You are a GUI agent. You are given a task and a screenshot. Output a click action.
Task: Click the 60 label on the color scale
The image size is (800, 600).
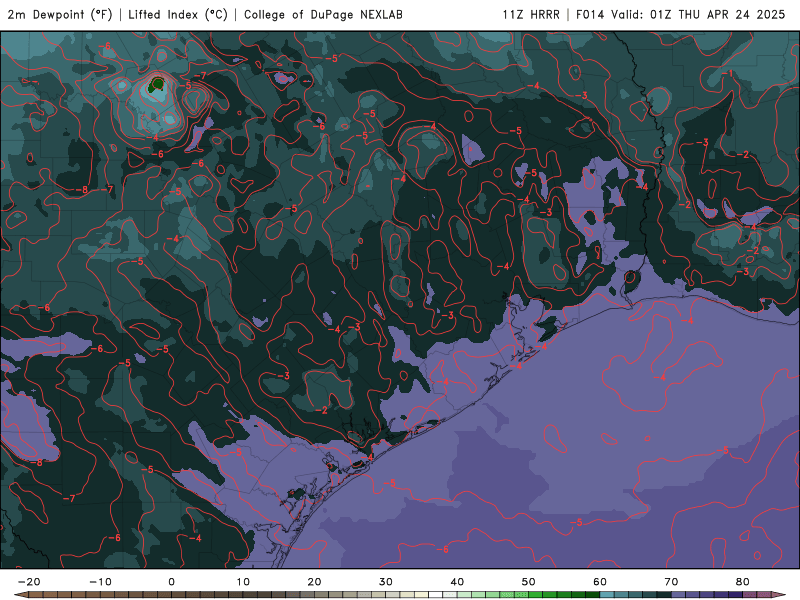point(600,582)
